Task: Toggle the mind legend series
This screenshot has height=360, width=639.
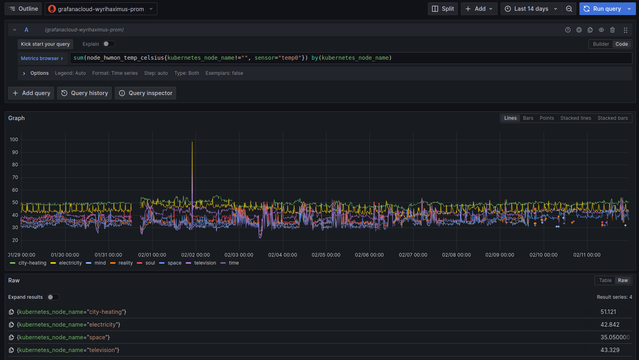Action: click(100, 263)
